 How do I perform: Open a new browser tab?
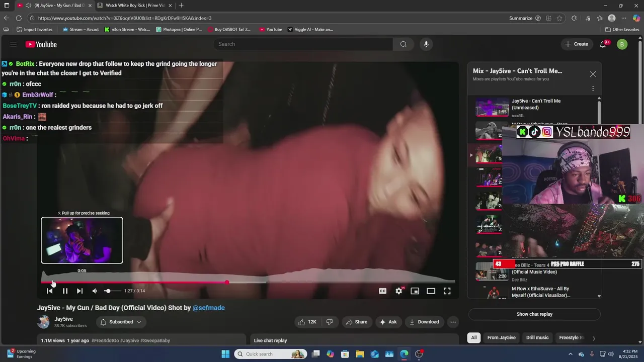pyautogui.click(x=181, y=6)
